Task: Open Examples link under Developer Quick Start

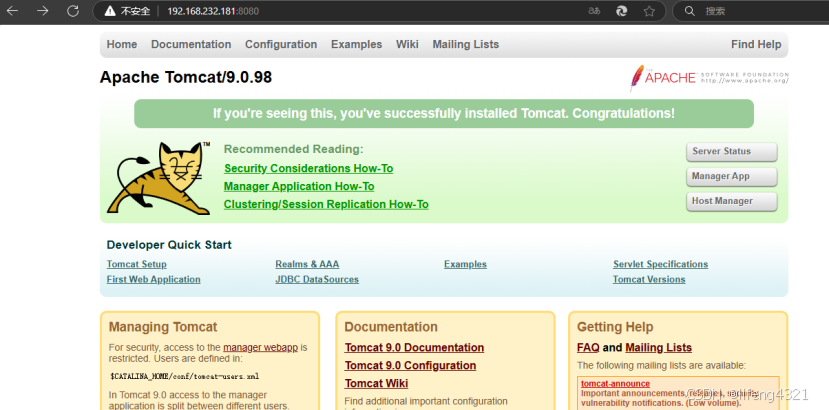Action: 465,264
